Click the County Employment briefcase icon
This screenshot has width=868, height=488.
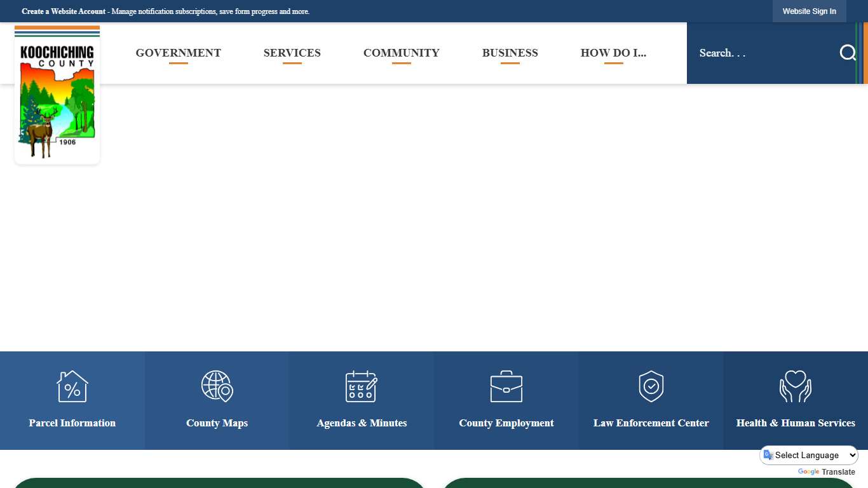(x=506, y=386)
